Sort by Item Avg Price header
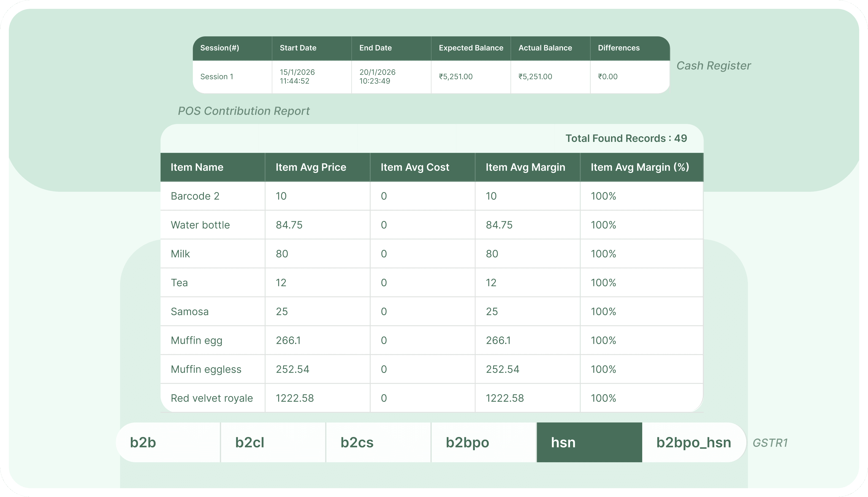 tap(310, 167)
